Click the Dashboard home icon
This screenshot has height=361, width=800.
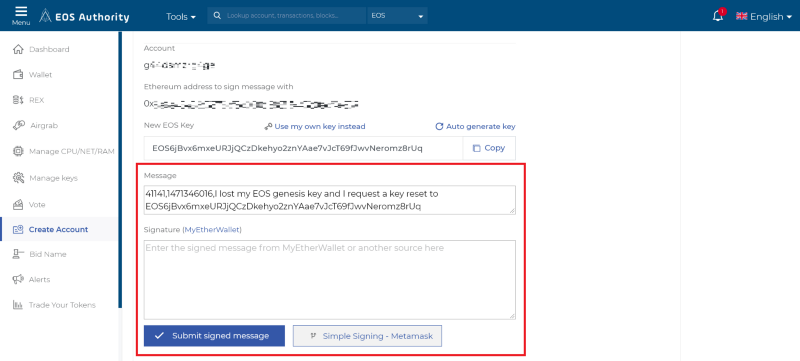18,49
